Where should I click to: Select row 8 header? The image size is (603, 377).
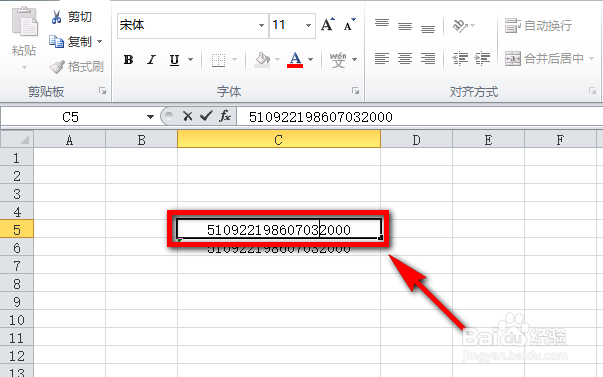pyautogui.click(x=17, y=284)
